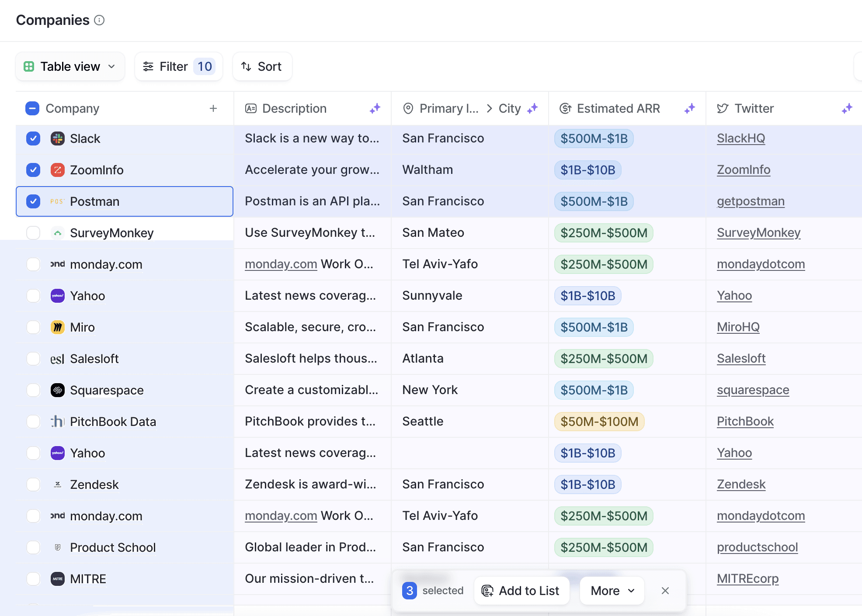Open the More dropdown in selection bar
This screenshot has width=862, height=616.
pos(612,591)
